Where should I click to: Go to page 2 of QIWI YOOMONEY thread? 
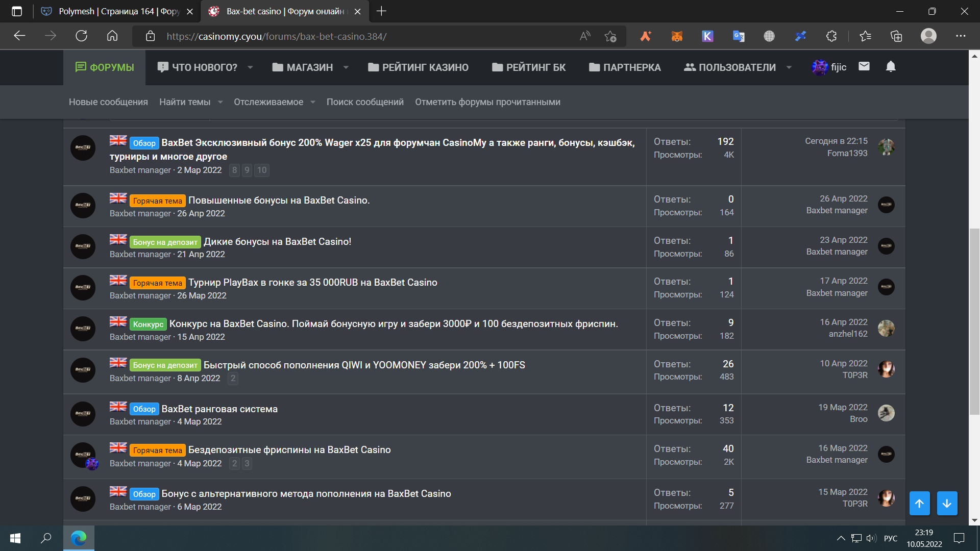point(233,379)
